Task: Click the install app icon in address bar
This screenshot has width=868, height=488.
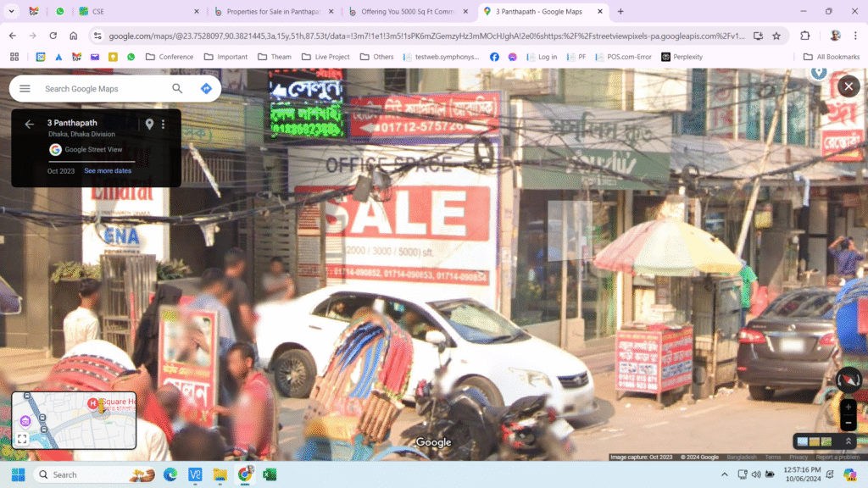Action: (758, 36)
